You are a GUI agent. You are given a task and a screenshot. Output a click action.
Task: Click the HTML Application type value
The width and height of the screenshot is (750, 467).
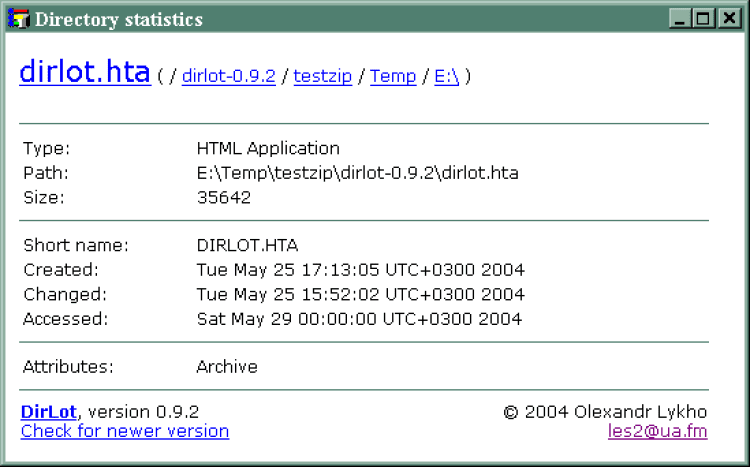tap(268, 148)
